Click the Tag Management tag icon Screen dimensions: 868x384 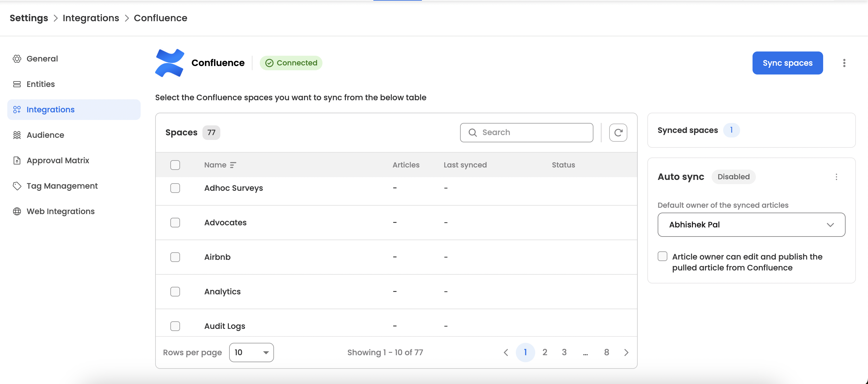click(17, 186)
